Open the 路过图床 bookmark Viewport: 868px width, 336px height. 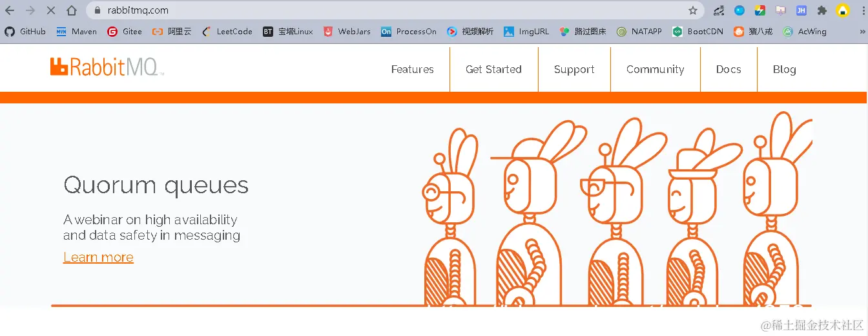coord(583,31)
